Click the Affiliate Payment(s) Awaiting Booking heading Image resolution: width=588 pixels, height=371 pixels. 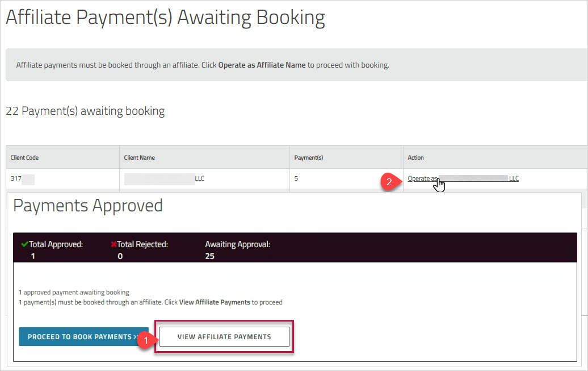165,18
